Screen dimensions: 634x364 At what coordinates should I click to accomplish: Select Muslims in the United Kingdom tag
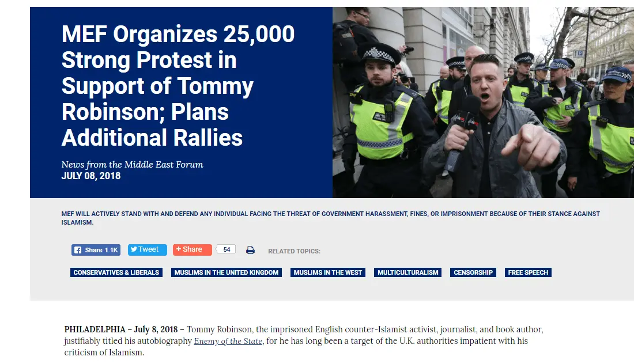tap(227, 272)
